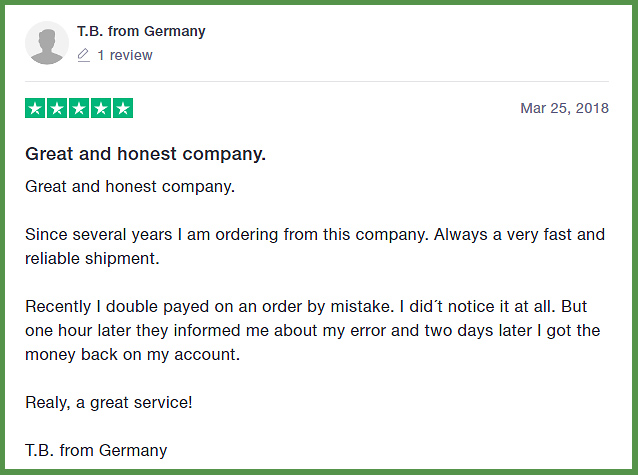Click the first body line 'Great and honest company.'
Screen dimensions: 638x475
click(x=130, y=187)
